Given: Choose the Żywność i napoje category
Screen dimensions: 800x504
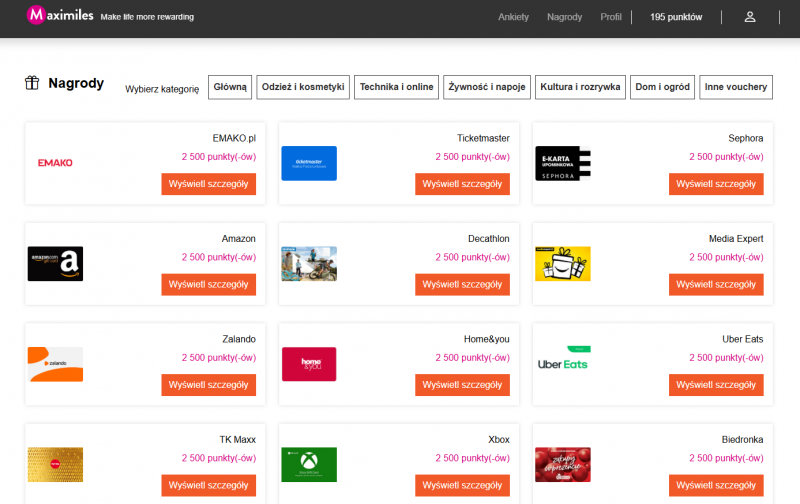Looking at the screenshot, I should click(x=487, y=87).
